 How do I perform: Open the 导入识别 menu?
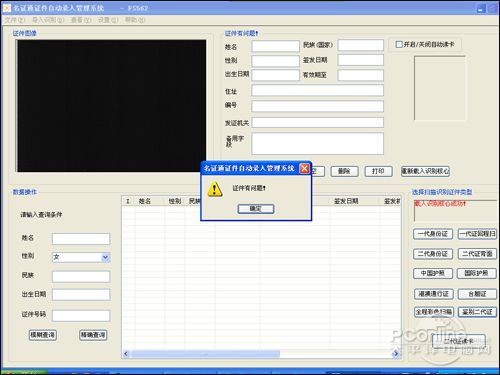(x=48, y=20)
